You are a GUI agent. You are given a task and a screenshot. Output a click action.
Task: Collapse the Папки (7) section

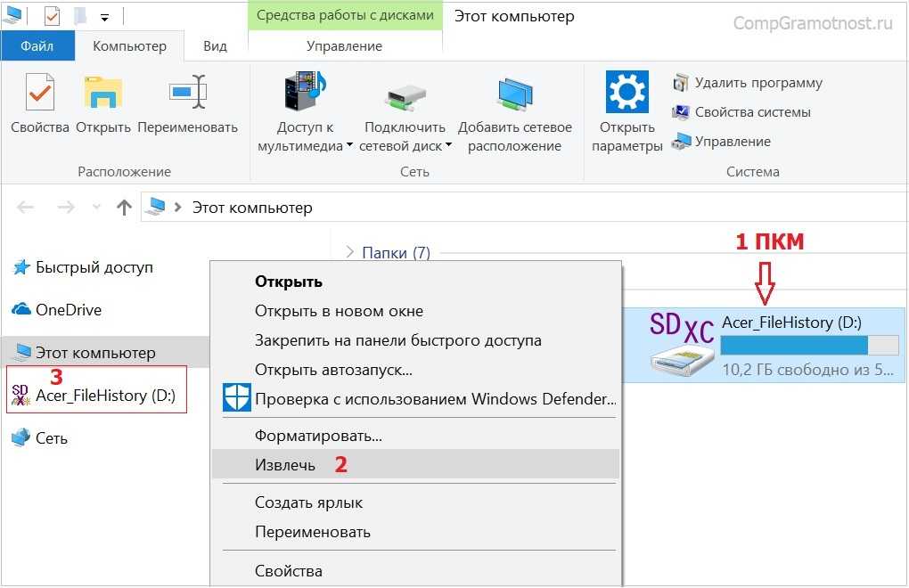349,253
